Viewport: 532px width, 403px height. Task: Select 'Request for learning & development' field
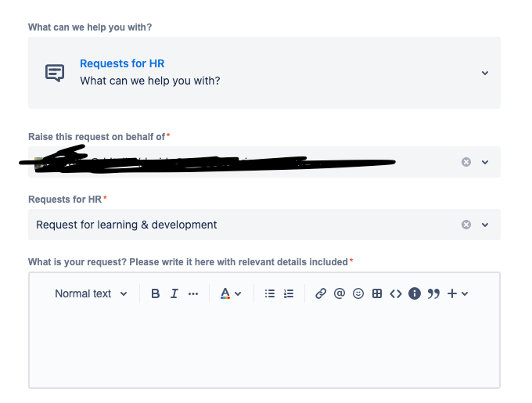point(264,225)
